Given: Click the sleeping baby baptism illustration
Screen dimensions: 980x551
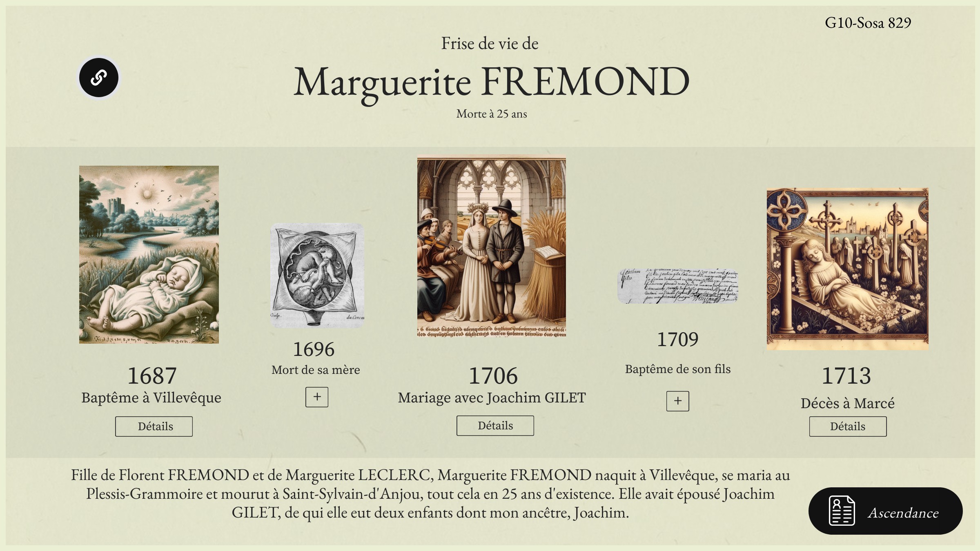Looking at the screenshot, I should coord(149,254).
